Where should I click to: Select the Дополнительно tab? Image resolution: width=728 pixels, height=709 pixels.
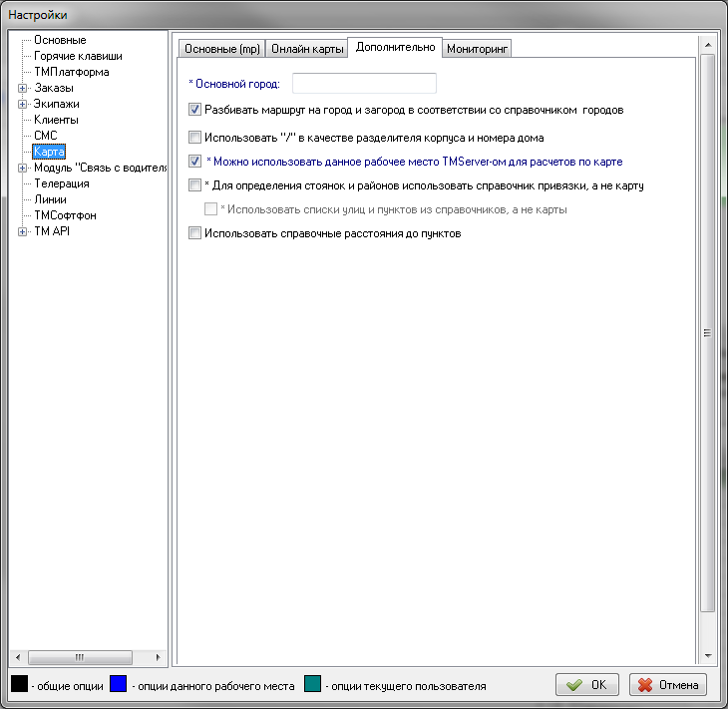pyautogui.click(x=395, y=47)
